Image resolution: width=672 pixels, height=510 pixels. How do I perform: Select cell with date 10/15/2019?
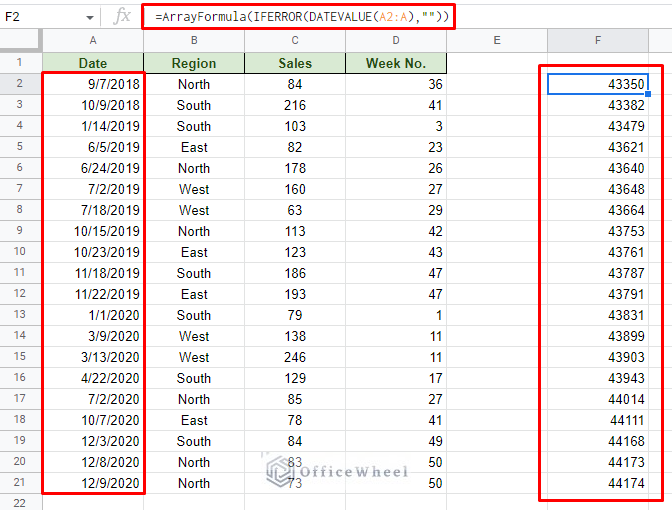tap(93, 231)
